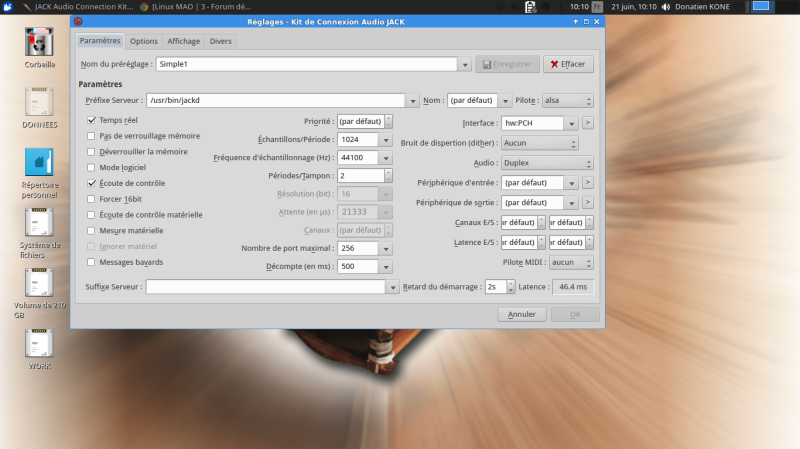Click the Annuler button
Image resolution: width=800 pixels, height=449 pixels.
[521, 314]
